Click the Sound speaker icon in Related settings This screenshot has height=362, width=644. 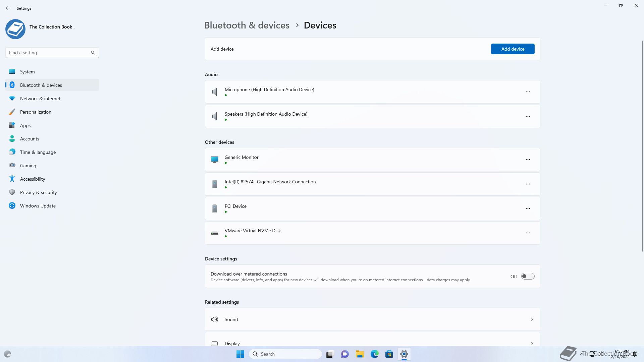tap(215, 319)
